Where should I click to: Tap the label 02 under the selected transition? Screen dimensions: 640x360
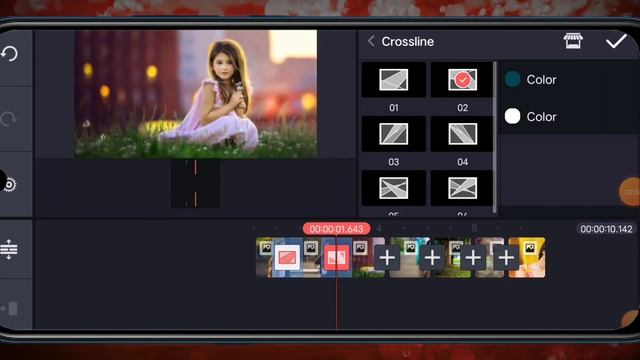point(462,108)
